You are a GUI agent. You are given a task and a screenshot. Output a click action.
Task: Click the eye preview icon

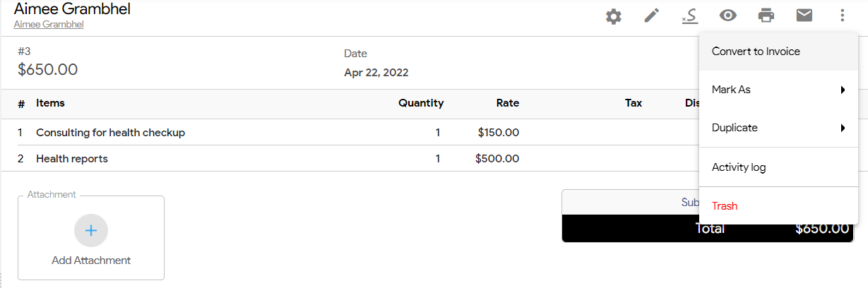pos(728,16)
